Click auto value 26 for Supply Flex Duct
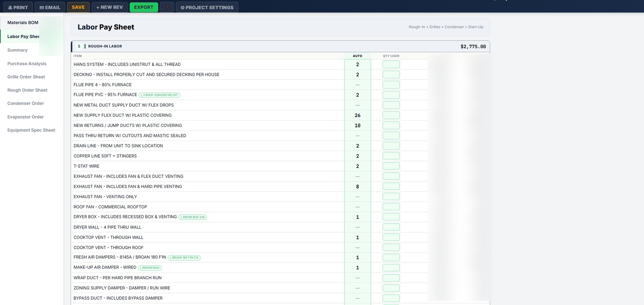 (x=357, y=115)
